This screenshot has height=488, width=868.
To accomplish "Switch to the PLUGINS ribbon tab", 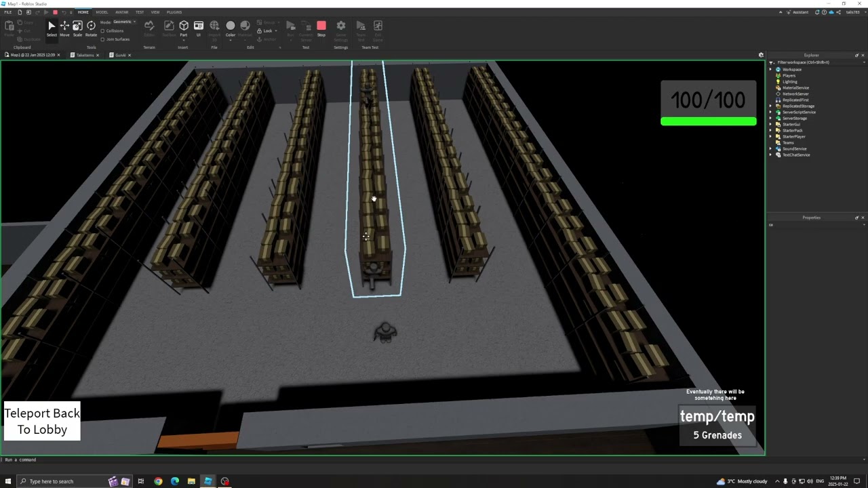I will pos(174,12).
